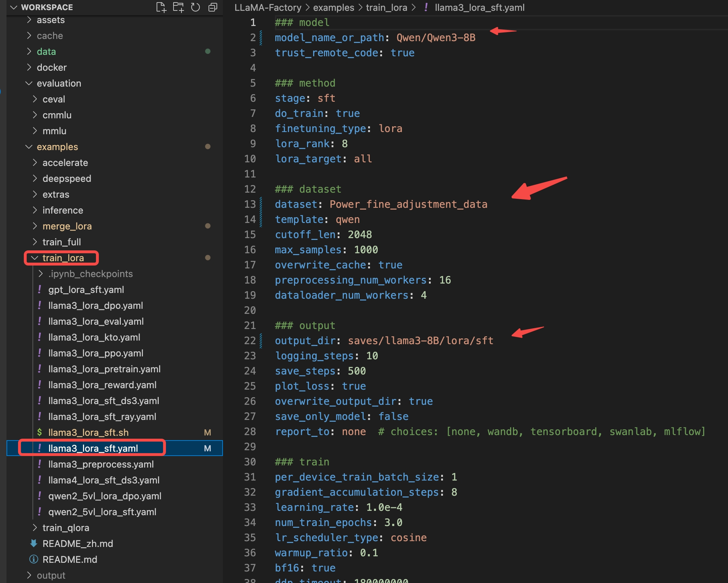Place cursor on model_name_or_path value Qwen/Qwen3-8B
Screen dimensions: 728x583
pos(435,38)
